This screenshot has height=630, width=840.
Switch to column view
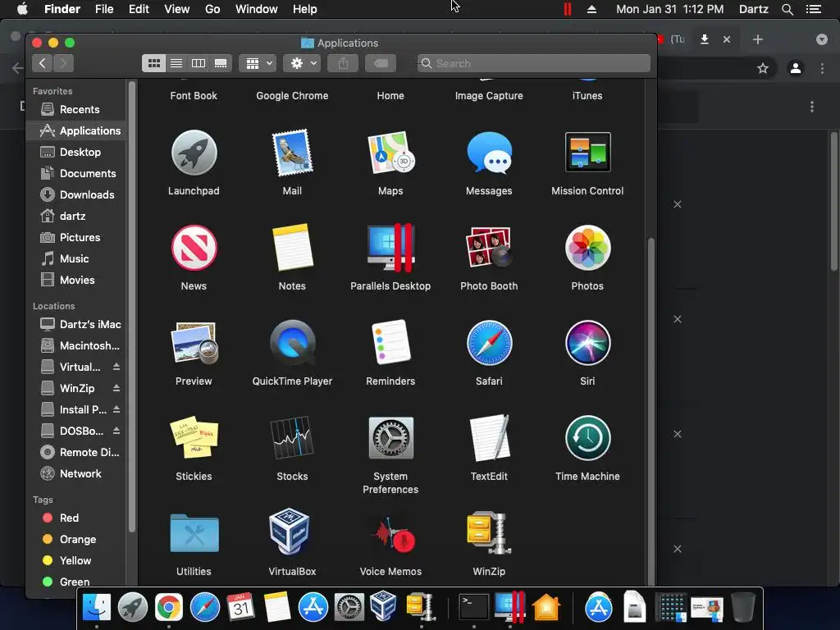199,63
